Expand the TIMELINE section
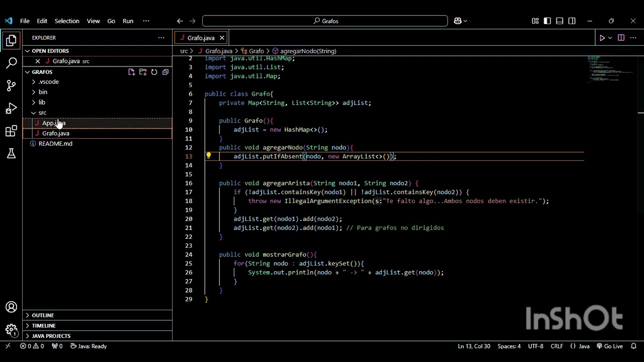The height and width of the screenshot is (362, 644). (x=97, y=325)
